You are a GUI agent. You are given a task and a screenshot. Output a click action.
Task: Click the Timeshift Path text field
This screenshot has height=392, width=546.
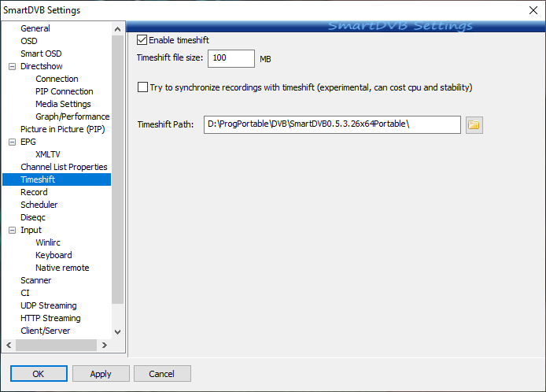(332, 124)
